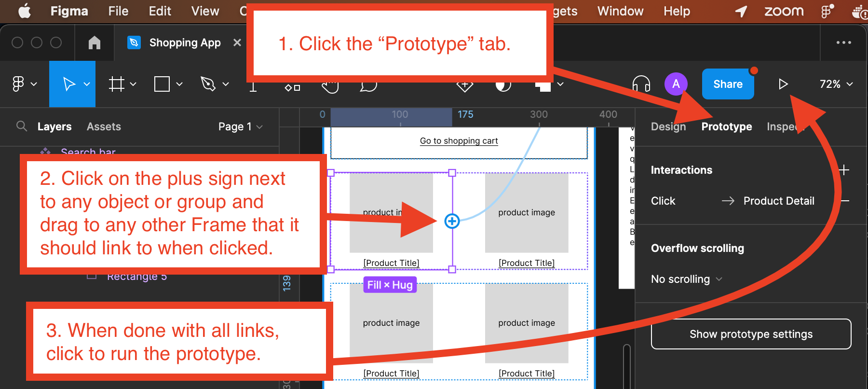The width and height of the screenshot is (868, 389).
Task: Click the 175 marker on horizontal ruler
Action: coord(465,114)
